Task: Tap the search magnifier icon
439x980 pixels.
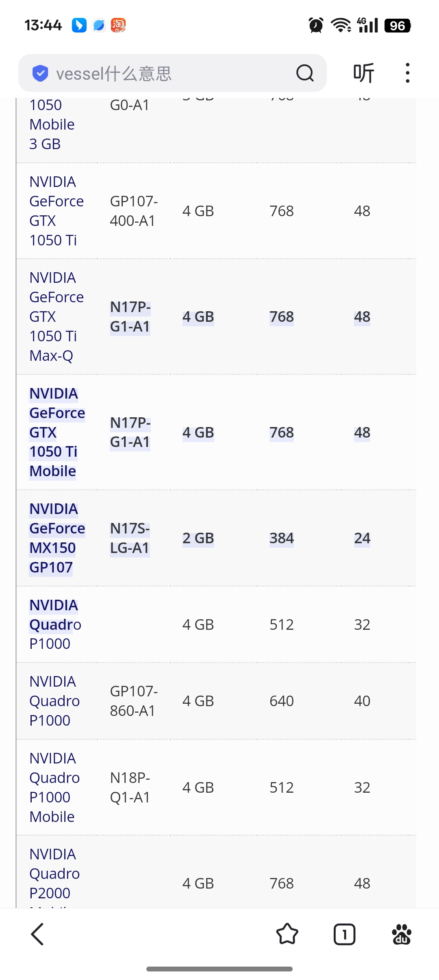Action: [x=305, y=74]
